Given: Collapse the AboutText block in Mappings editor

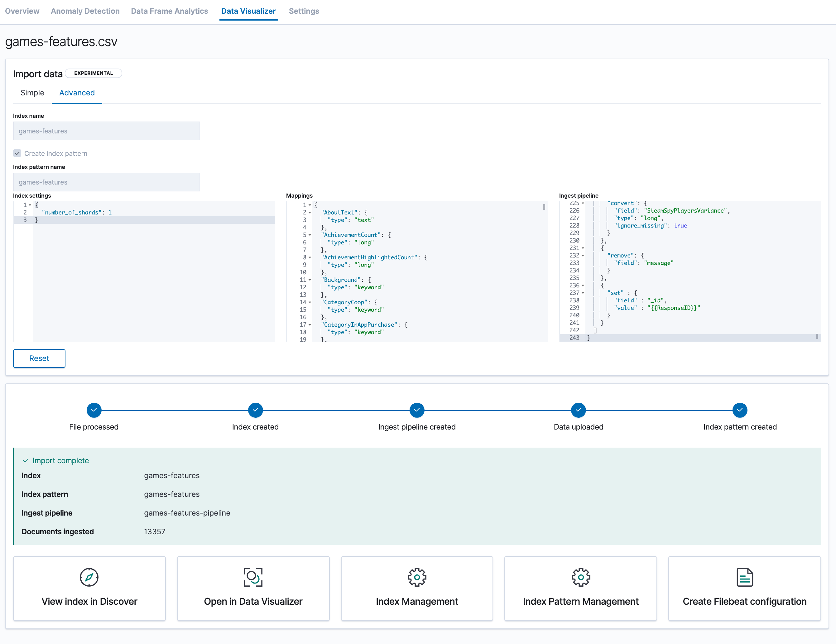Looking at the screenshot, I should click(x=310, y=213).
